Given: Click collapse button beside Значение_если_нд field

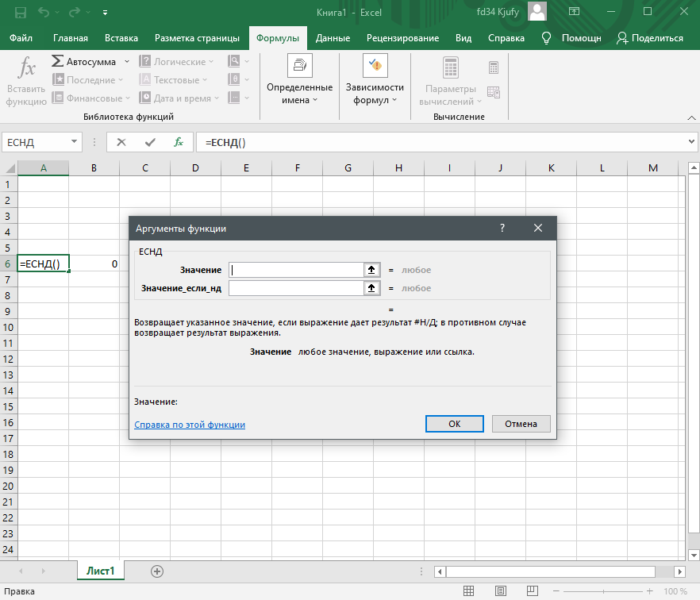Looking at the screenshot, I should click(371, 288).
